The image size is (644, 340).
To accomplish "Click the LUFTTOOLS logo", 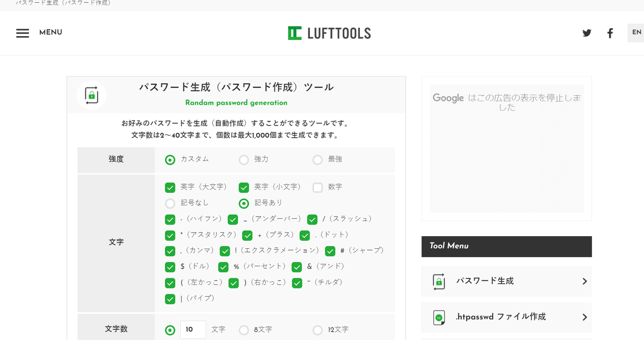I will [x=329, y=33].
